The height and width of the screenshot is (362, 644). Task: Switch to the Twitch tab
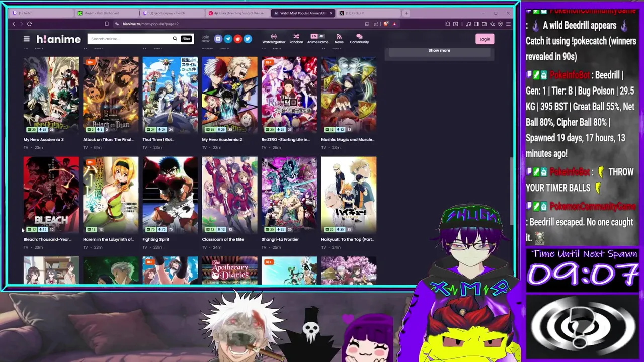[x=42, y=13]
